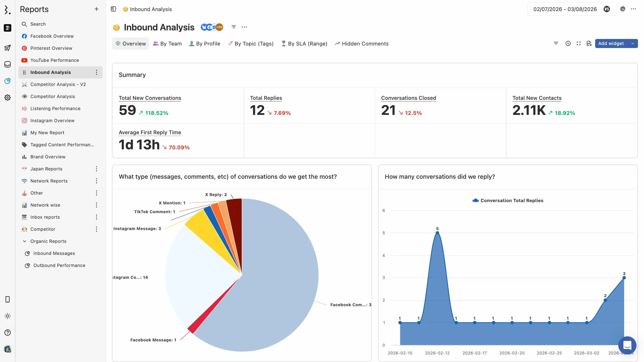644x362 pixels.
Task: Collapse the Organic Reports section
Action: click(x=24, y=241)
